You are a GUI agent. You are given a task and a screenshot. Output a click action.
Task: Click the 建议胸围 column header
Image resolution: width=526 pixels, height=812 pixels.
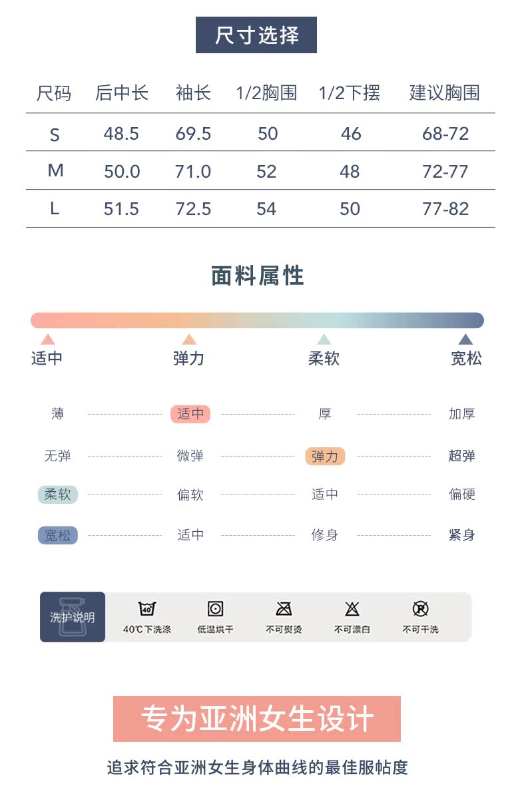444,93
